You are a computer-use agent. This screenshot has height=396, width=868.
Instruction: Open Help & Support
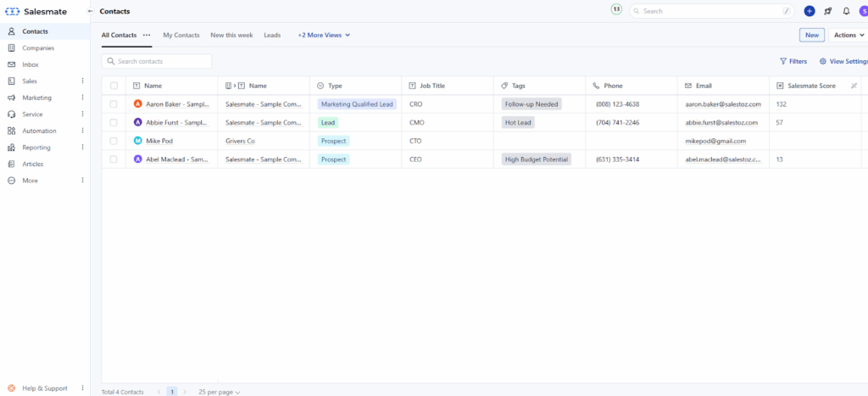tap(44, 388)
